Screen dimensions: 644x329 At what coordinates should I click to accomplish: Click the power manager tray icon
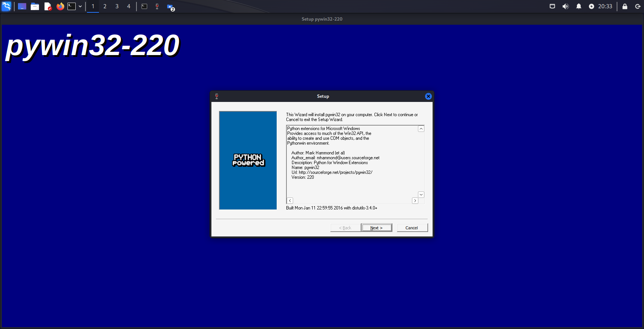(592, 6)
